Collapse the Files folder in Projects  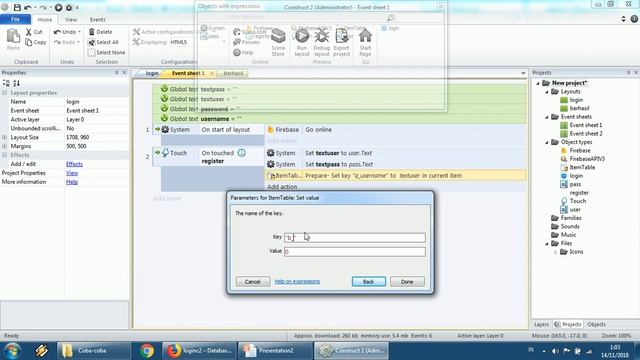[x=547, y=244]
